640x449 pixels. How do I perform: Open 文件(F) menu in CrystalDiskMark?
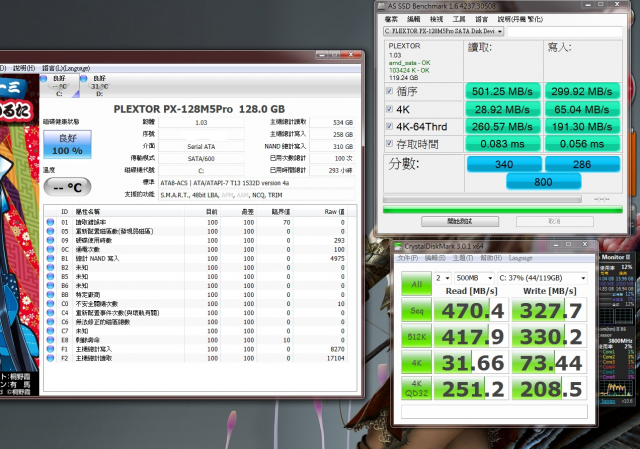tap(408, 258)
